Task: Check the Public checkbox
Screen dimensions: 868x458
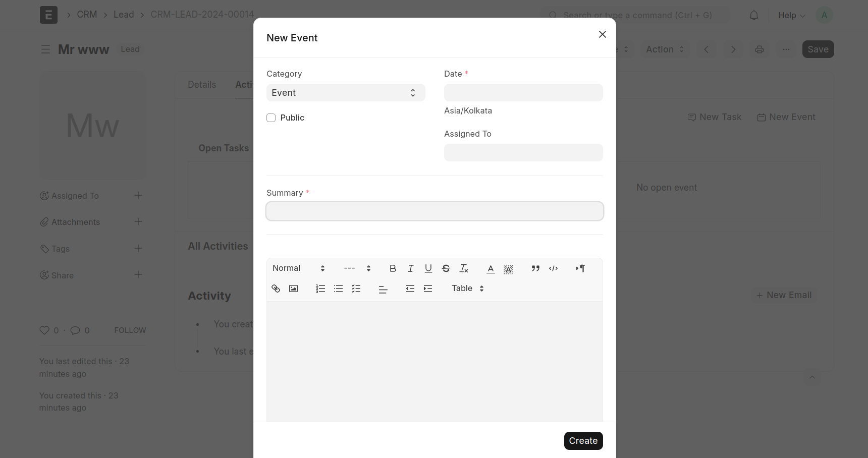Action: click(x=271, y=118)
